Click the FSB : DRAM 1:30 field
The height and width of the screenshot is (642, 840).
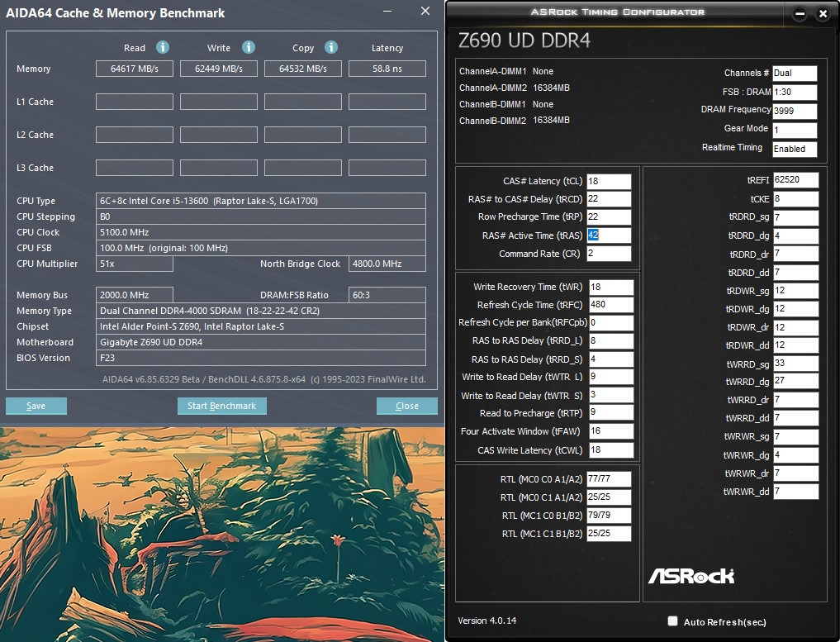click(x=795, y=93)
